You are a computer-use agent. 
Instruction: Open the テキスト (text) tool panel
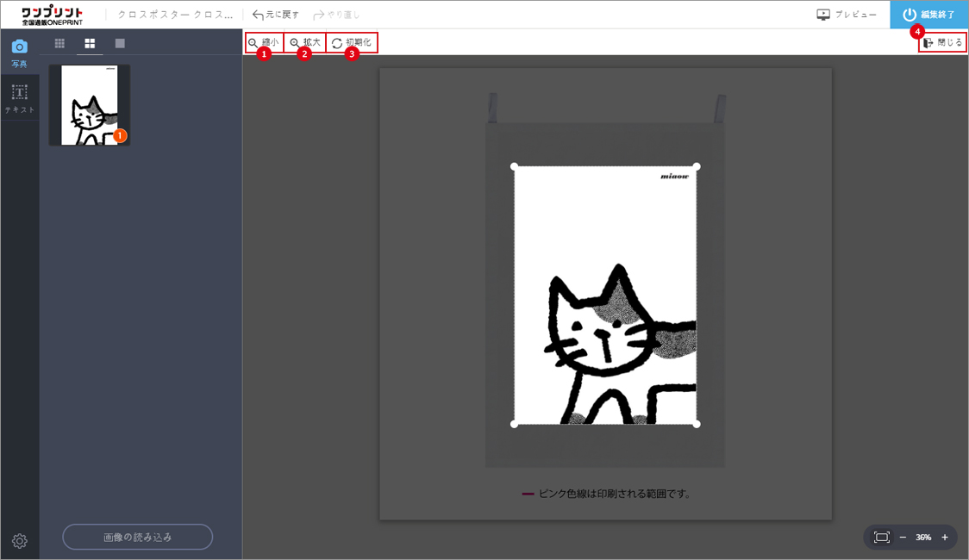coord(19,97)
